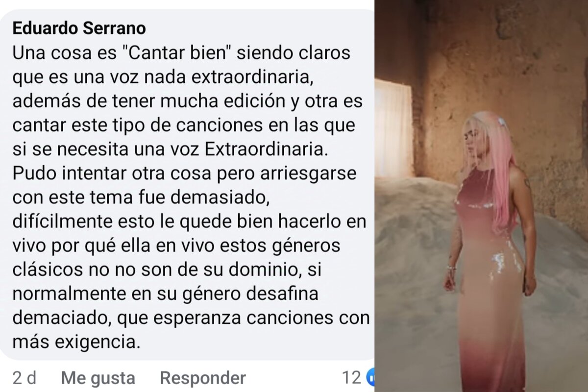This screenshot has height=392, width=588.
Task: Open the 2 d comment timestamp
Action: (24, 378)
